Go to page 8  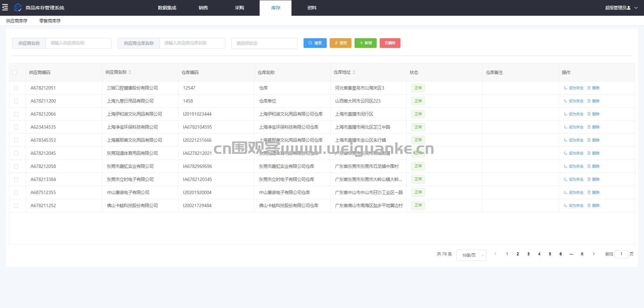coord(582,254)
